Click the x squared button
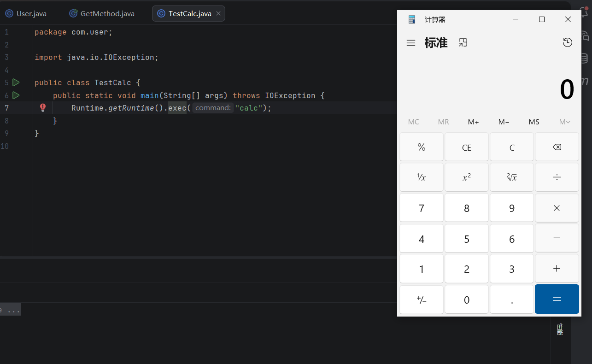The width and height of the screenshot is (592, 364). [466, 177]
